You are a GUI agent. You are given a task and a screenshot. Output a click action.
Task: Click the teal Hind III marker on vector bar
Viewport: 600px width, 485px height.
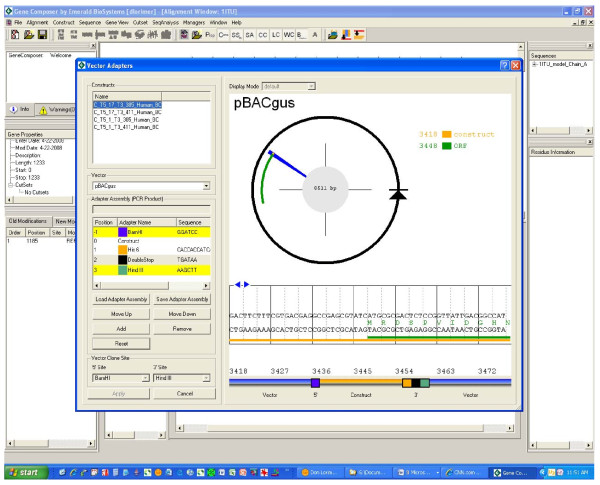pyautogui.click(x=424, y=383)
